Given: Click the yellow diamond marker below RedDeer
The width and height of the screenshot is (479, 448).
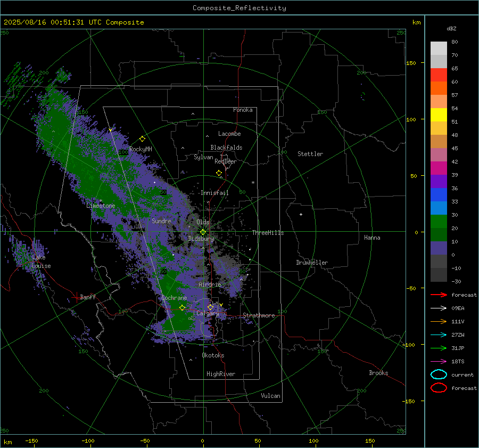Looking at the screenshot, I should pos(219,173).
